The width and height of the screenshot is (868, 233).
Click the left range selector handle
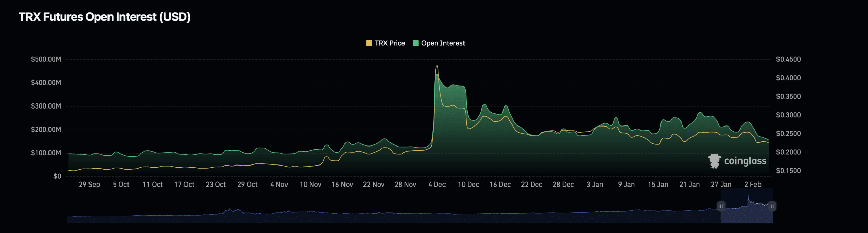coord(721,206)
